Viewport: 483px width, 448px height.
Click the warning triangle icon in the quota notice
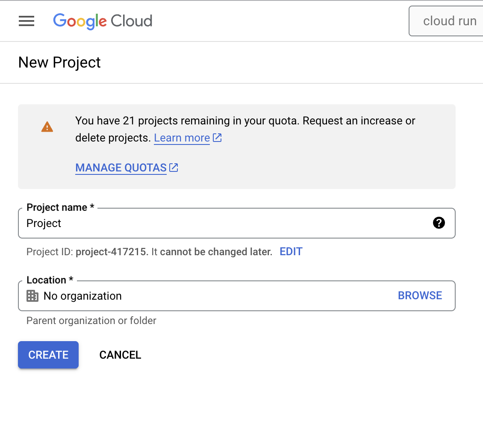[x=47, y=126]
